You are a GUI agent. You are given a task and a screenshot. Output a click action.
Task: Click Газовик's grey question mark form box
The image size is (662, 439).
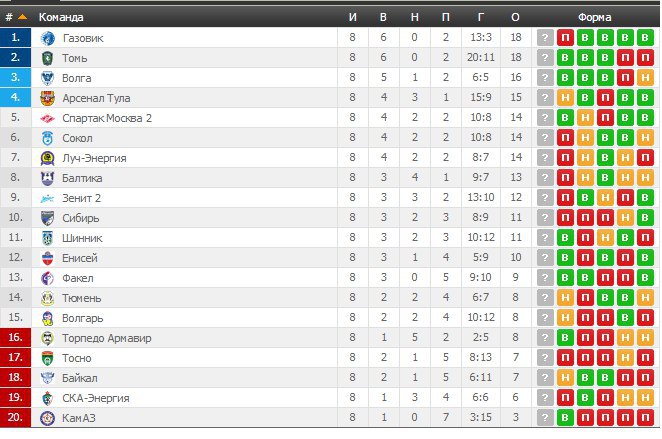(545, 38)
